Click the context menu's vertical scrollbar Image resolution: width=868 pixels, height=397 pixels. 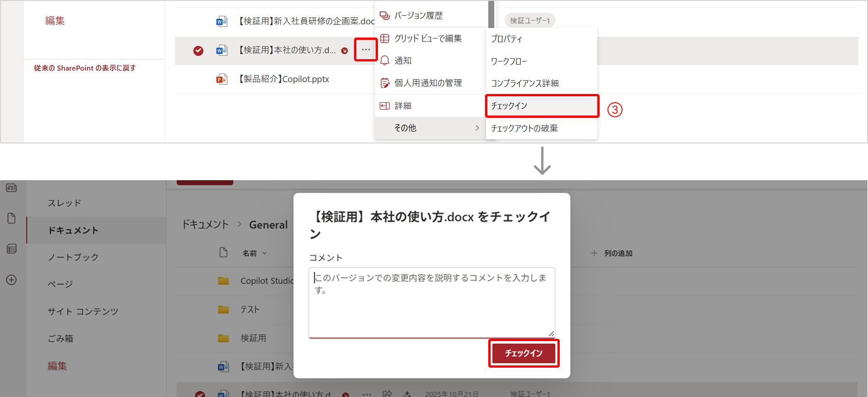491,14
